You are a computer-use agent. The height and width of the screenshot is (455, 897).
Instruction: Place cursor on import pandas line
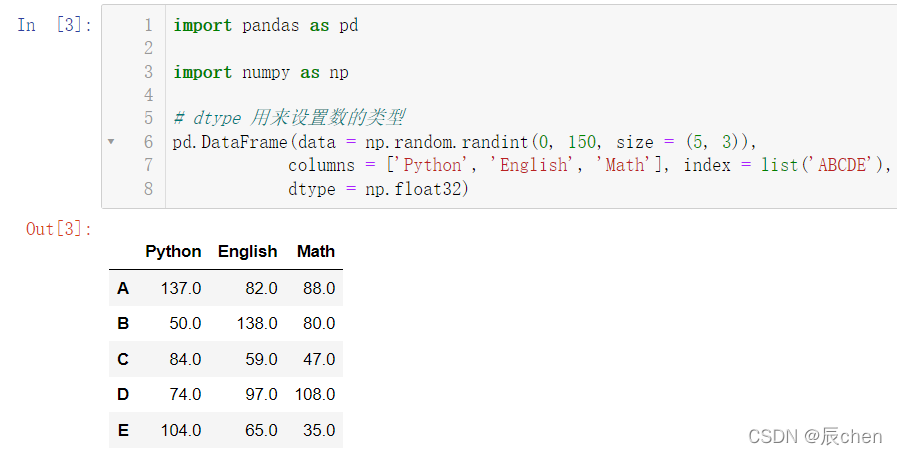click(265, 26)
